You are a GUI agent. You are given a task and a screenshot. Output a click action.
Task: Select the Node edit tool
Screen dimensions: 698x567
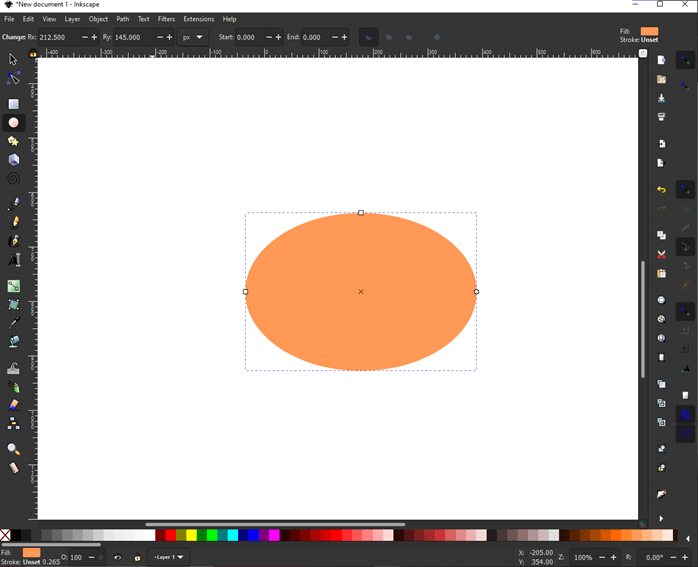coord(13,79)
